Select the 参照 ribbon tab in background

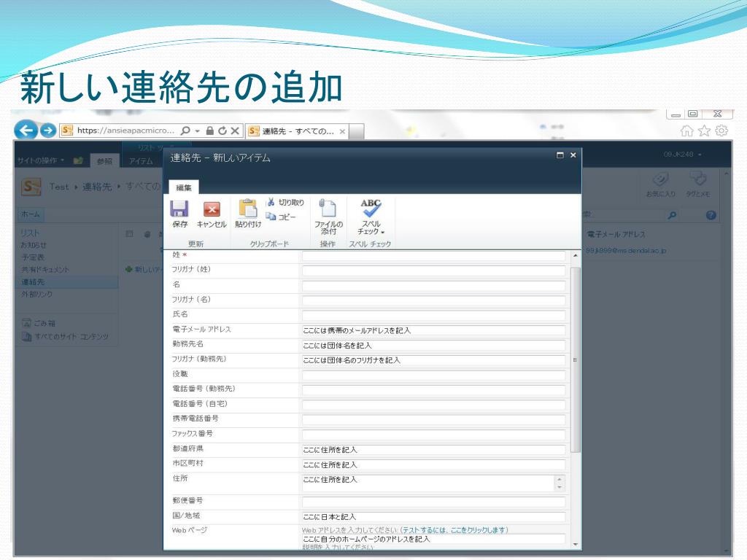104,161
